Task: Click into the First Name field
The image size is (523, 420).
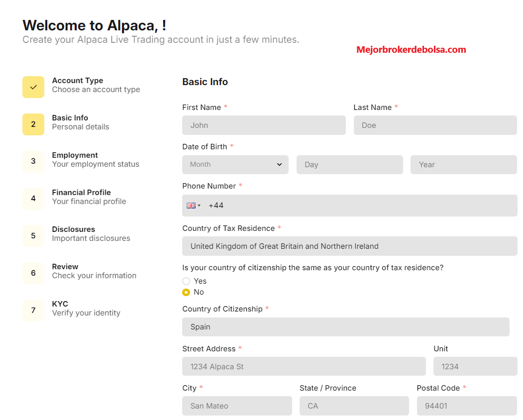Action: [264, 125]
